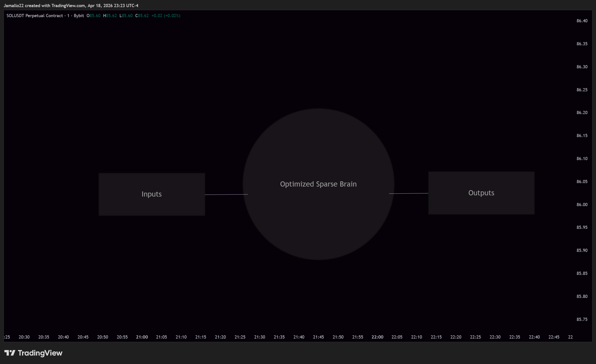
Task: Click the 20:30 time label
Action: coord(24,337)
